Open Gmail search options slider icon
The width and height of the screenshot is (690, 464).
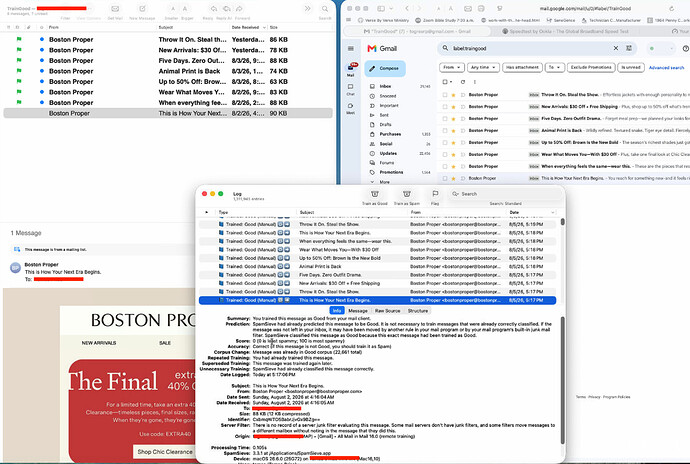[629, 48]
